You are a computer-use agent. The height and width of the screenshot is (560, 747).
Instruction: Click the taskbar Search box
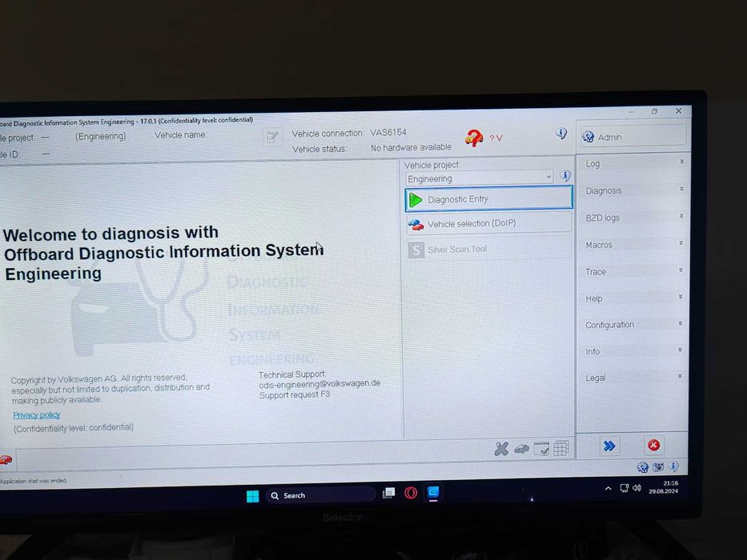(320, 495)
